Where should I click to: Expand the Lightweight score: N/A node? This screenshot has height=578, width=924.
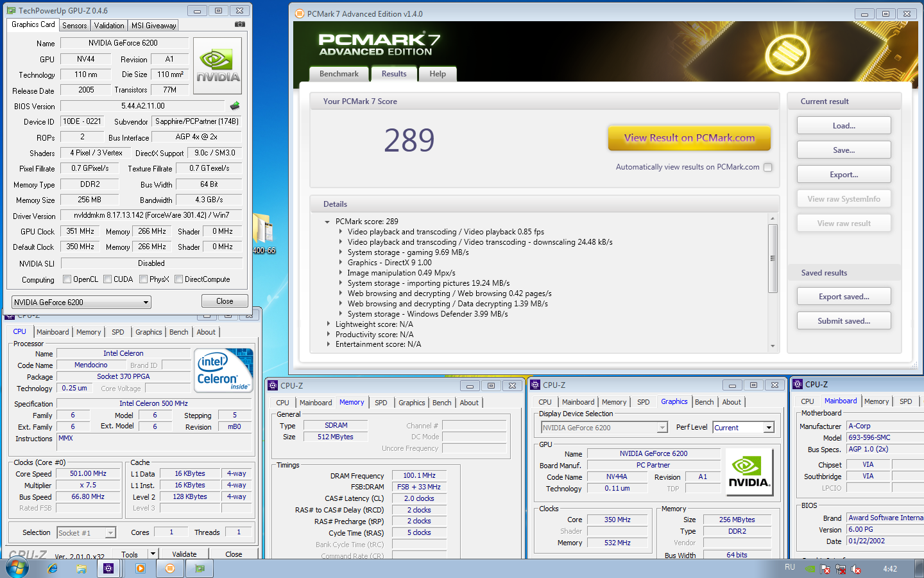click(x=328, y=324)
